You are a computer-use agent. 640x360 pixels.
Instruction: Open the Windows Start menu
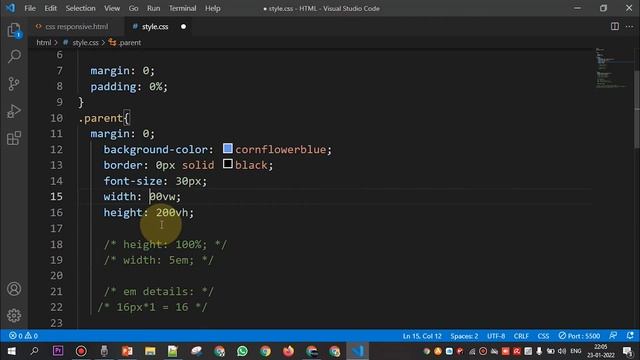point(11,351)
